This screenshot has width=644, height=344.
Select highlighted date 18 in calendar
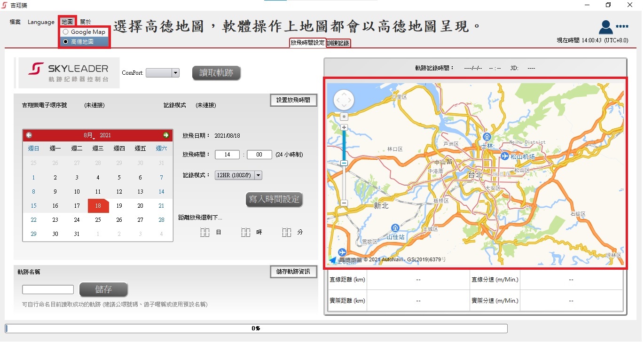98,206
